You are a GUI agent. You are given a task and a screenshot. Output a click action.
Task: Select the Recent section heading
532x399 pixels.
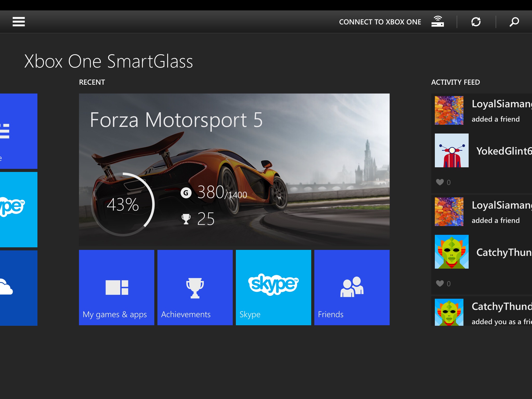coord(92,82)
